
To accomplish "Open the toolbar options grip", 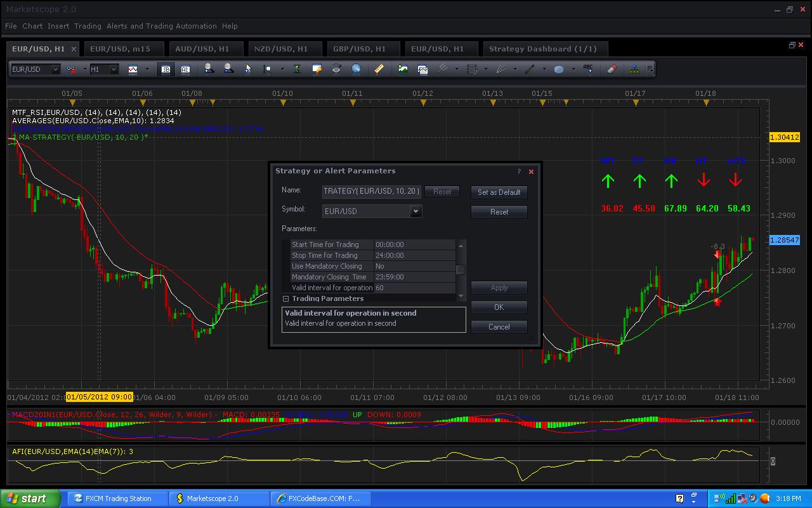I will click(650, 69).
